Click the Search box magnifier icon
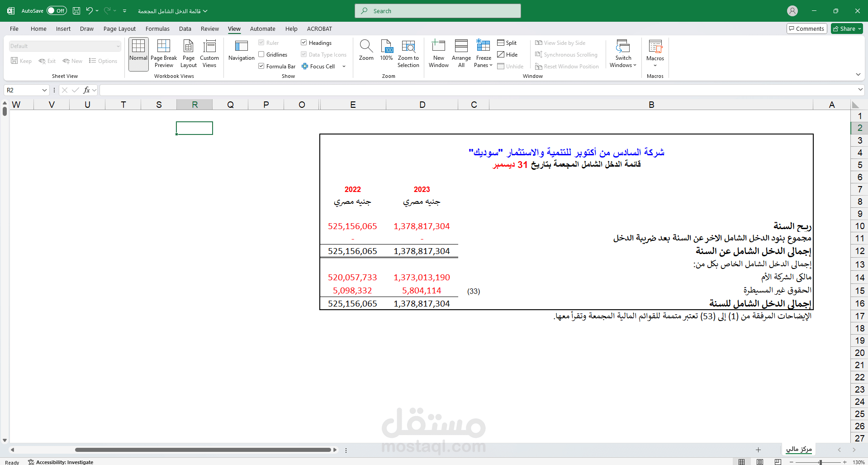 pos(365,11)
